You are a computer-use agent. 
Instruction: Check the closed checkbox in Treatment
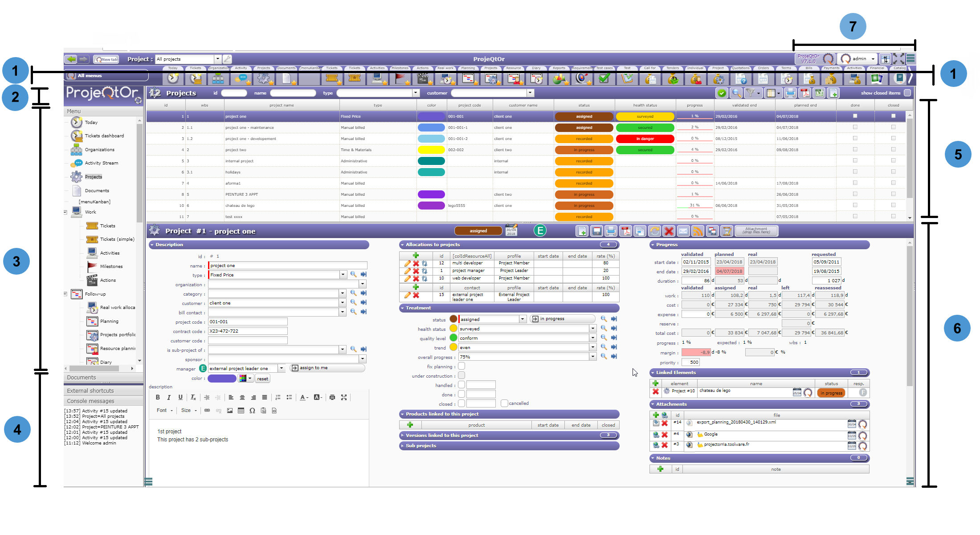pos(461,403)
